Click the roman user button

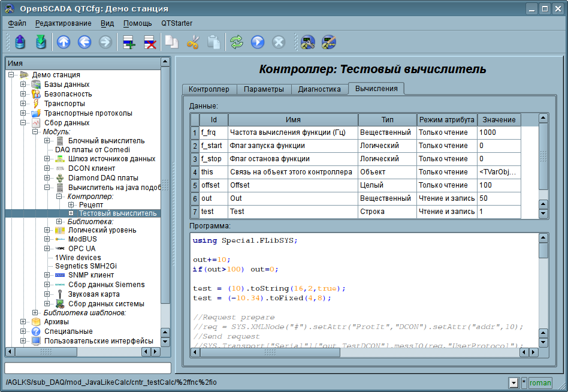(540, 382)
